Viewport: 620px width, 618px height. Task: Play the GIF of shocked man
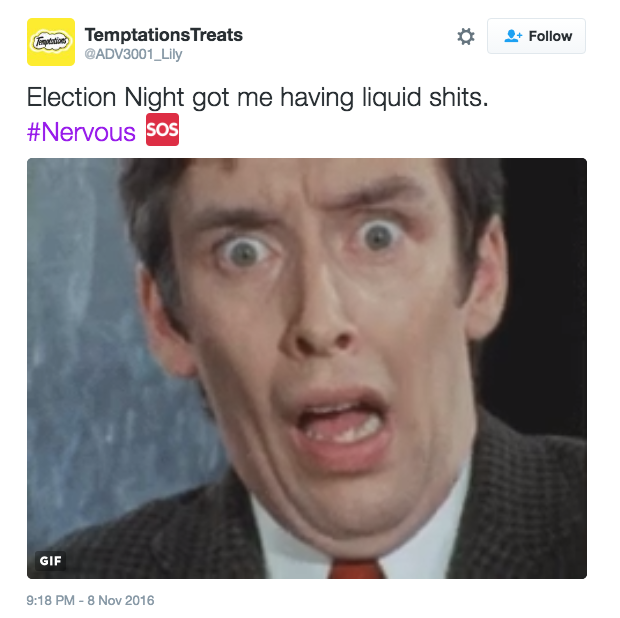307,369
